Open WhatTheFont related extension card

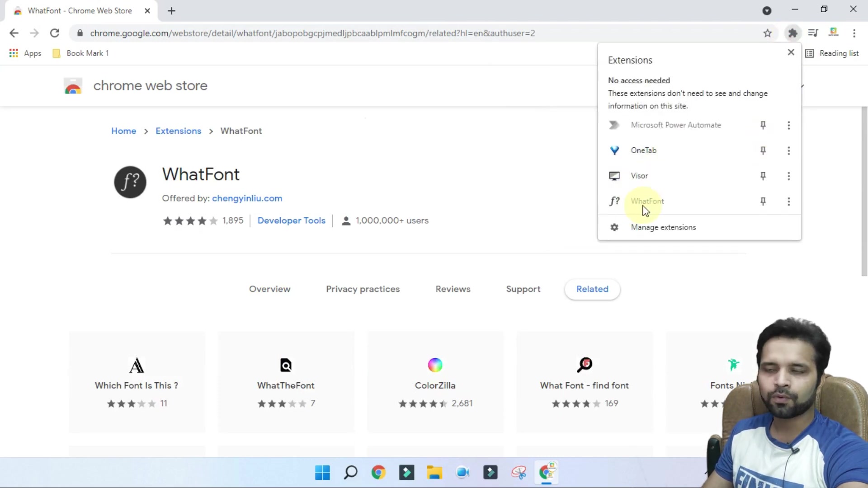click(286, 382)
